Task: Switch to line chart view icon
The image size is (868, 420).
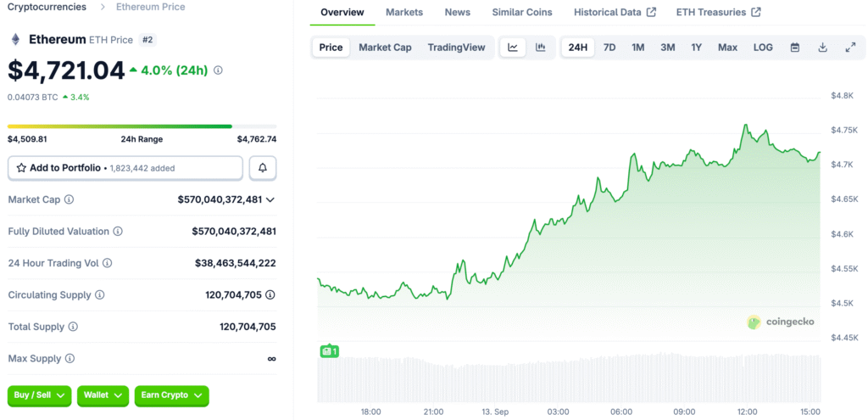Action: pyautogui.click(x=513, y=48)
